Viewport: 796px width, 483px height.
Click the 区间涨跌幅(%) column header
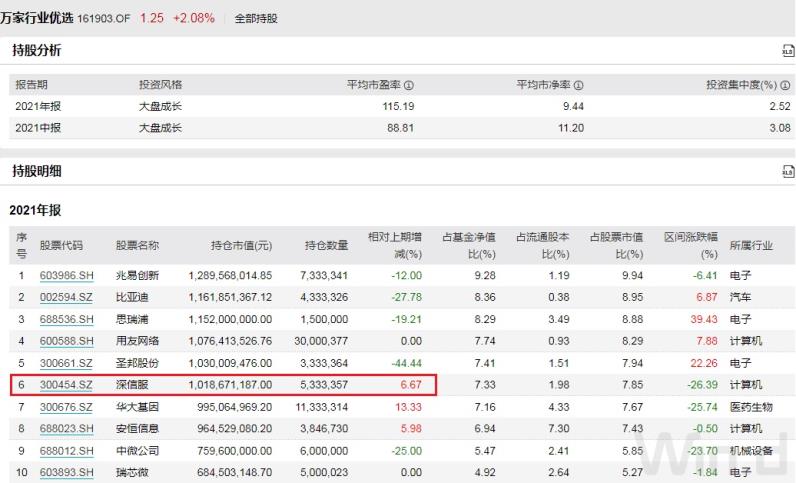[x=691, y=245]
